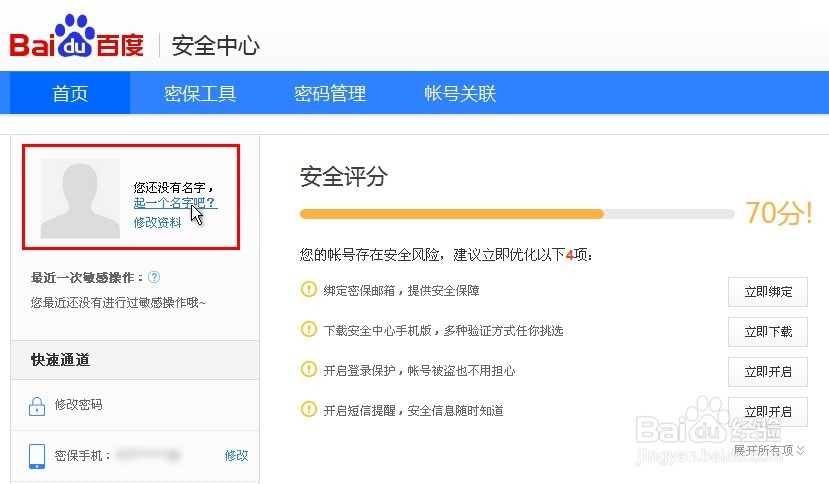
Task: Open the 首页 tab
Action: tap(70, 94)
